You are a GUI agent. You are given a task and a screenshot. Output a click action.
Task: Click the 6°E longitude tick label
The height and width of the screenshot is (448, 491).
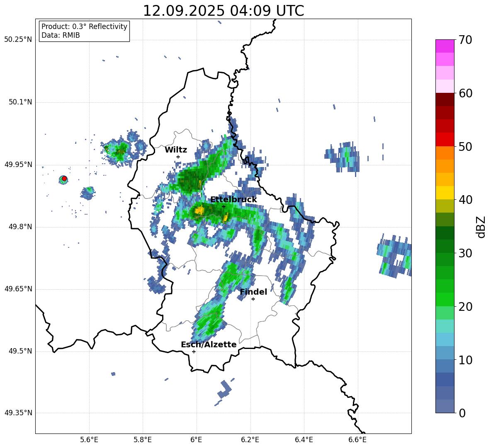click(196, 440)
